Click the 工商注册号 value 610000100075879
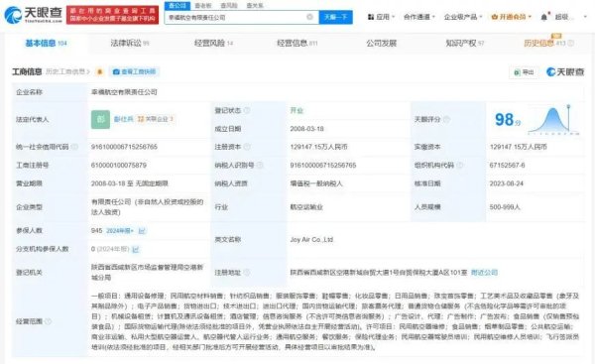Image resolution: width=595 pixels, height=364 pixels. (x=119, y=165)
